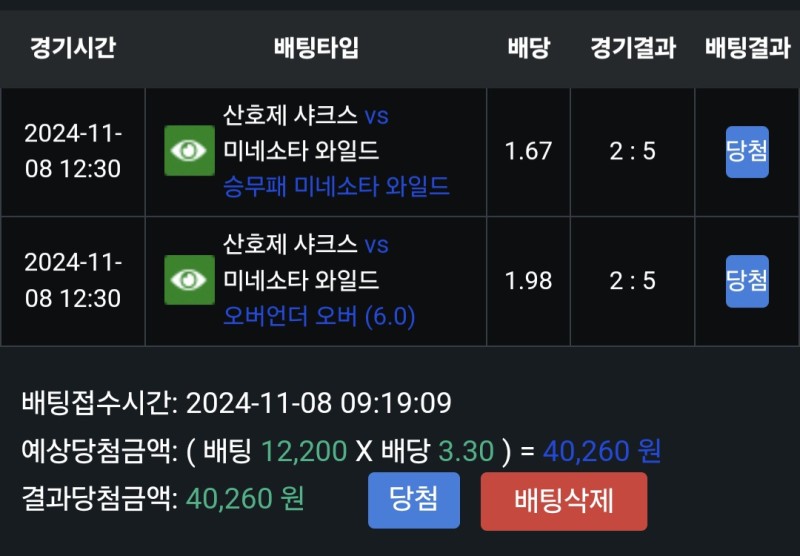800x556 pixels.
Task: Click the 당첨 badge in the 1.67 odds row
Action: click(746, 152)
